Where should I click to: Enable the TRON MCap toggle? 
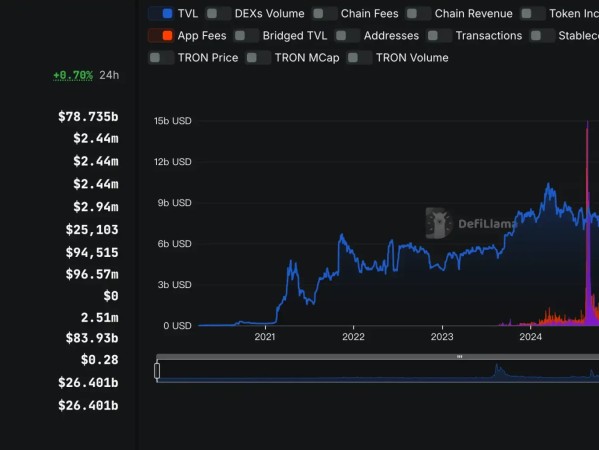pos(258,58)
